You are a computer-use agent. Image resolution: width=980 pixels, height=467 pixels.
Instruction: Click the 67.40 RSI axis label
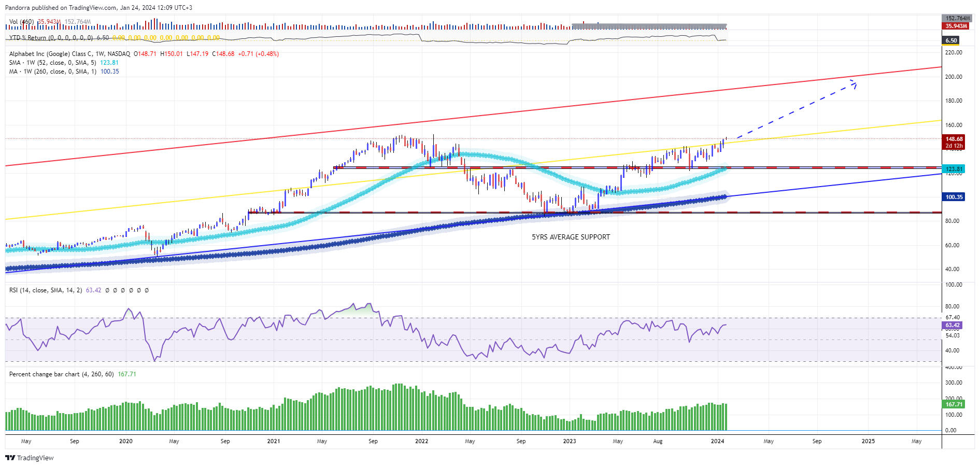click(x=953, y=317)
